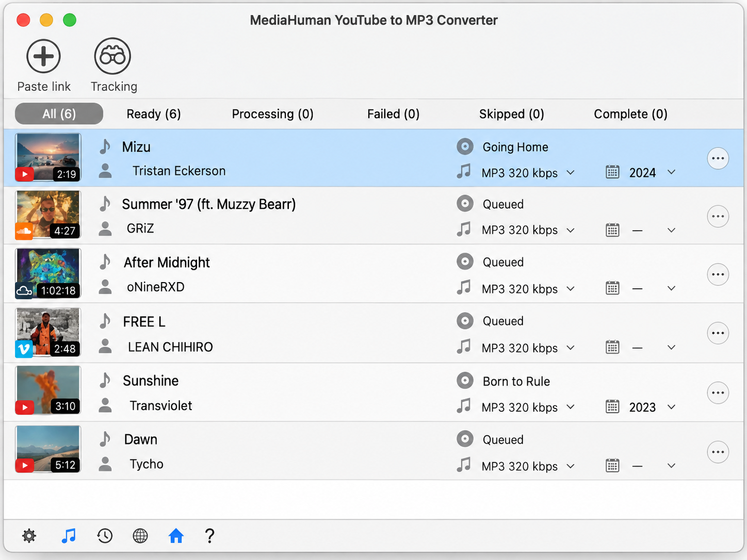Open the 2023 year dropdown for Sunshine
The width and height of the screenshot is (747, 560).
point(671,407)
